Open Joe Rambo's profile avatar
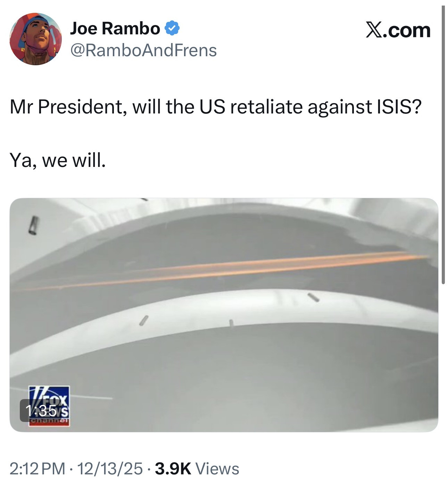Viewport: 448px width, 482px height. coord(35,39)
